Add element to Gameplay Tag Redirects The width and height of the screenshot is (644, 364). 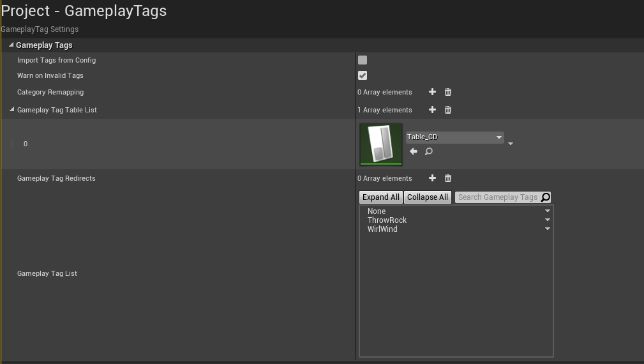(x=432, y=178)
